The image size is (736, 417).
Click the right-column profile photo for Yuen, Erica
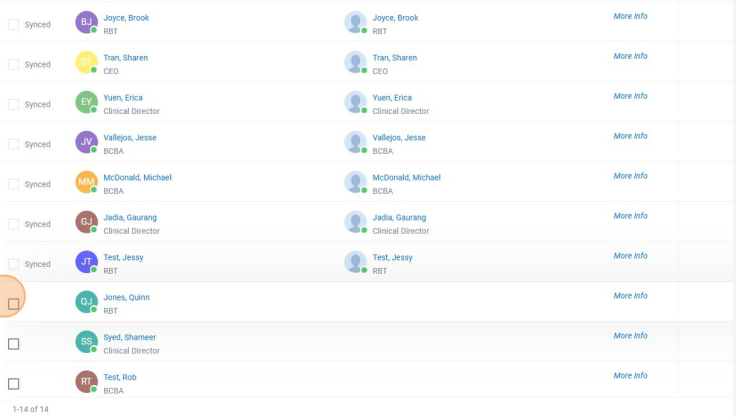coord(355,103)
